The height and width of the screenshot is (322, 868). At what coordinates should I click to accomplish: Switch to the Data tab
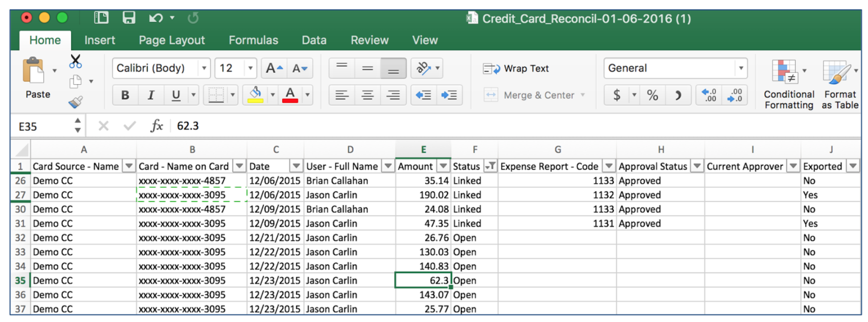tap(314, 40)
